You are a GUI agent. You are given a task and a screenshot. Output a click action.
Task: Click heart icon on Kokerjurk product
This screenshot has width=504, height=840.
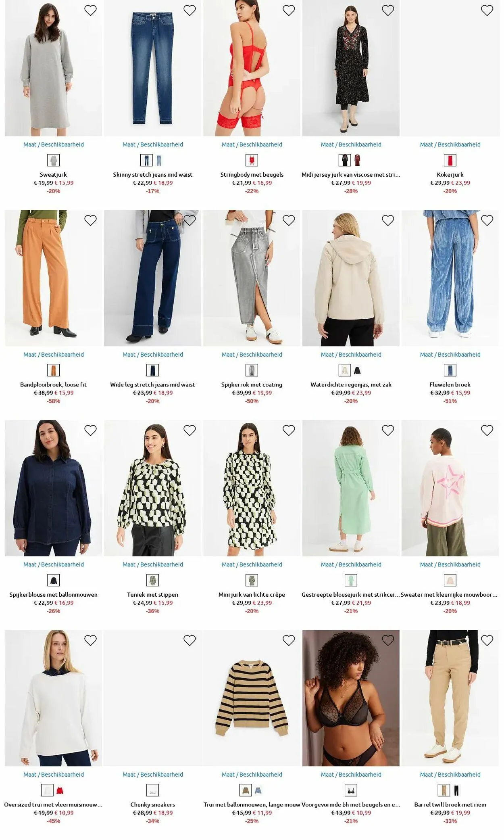[487, 10]
